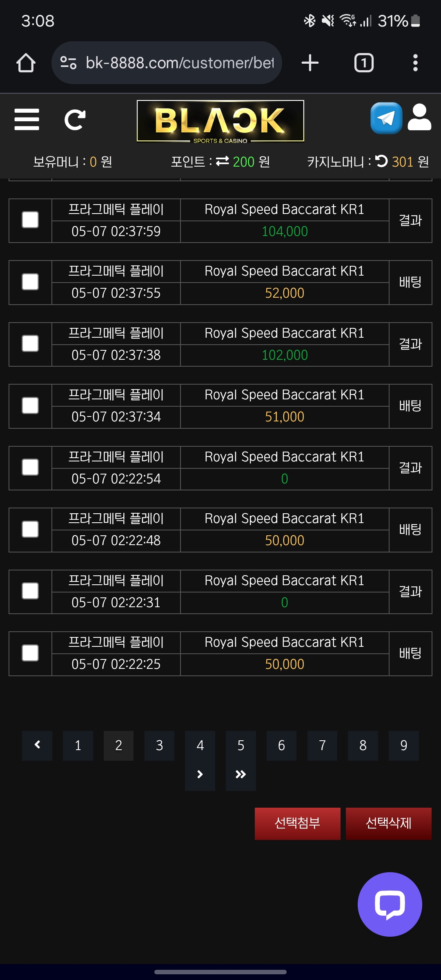Check the 02:37:59 bet row checkbox
Image resolution: width=441 pixels, height=980 pixels.
(30, 220)
